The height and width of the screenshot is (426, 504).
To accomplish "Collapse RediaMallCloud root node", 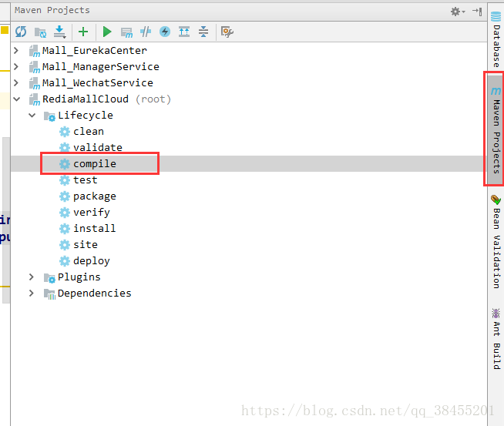I will 17,99.
